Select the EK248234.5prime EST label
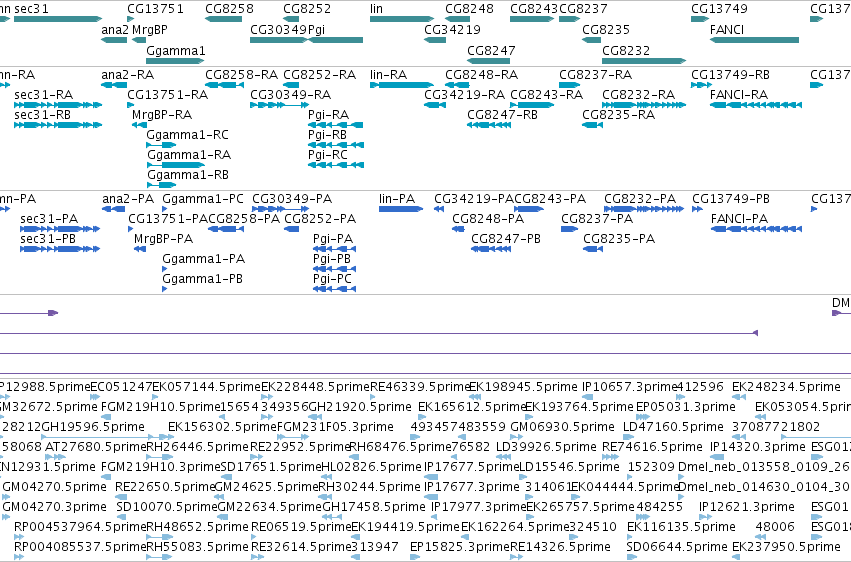Screen dimensions: 851x562 [x=786, y=387]
